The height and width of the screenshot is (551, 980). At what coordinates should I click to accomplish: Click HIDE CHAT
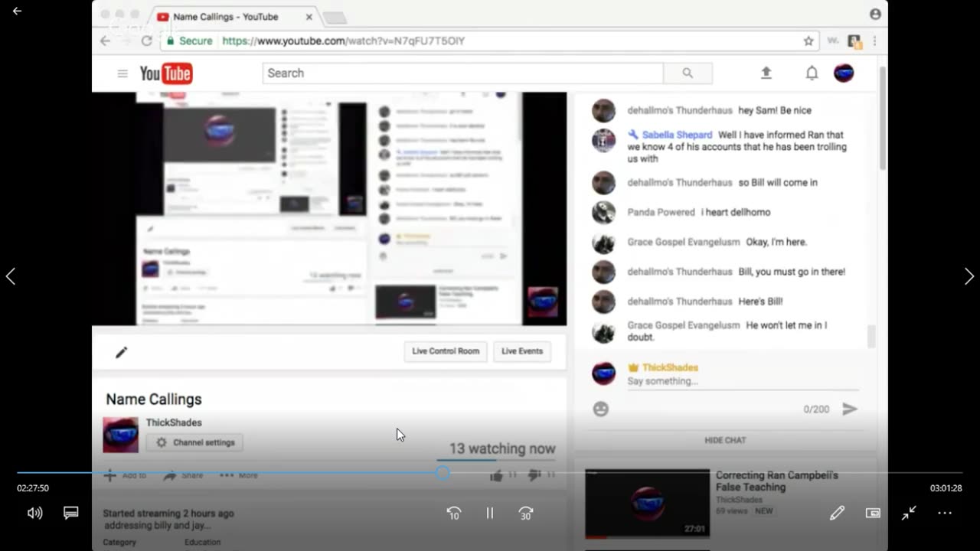[x=725, y=440]
